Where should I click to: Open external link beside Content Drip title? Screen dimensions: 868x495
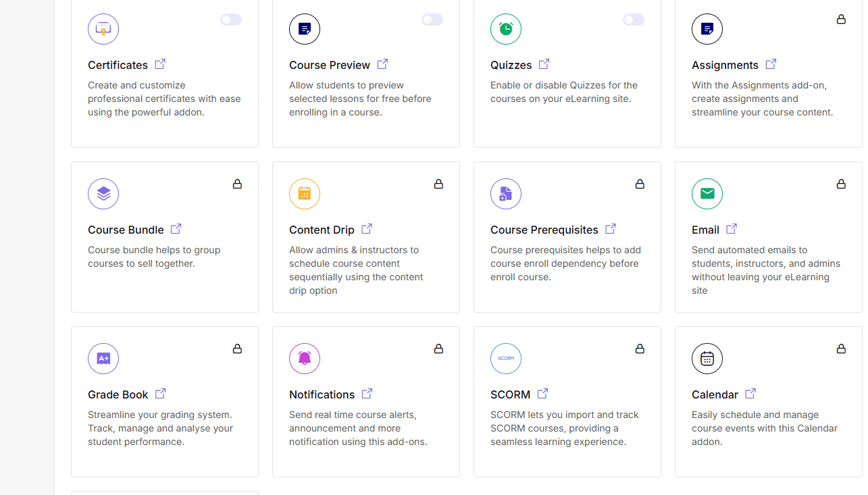click(x=367, y=229)
